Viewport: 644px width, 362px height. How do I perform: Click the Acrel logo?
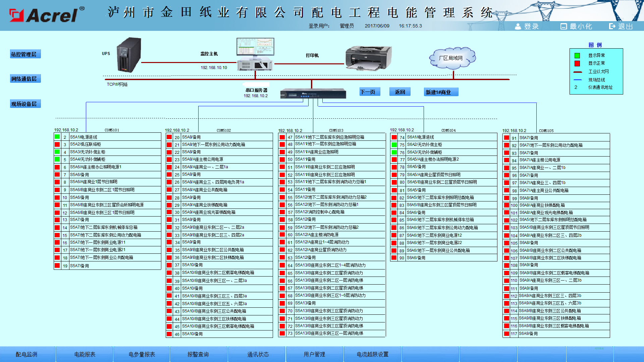(47, 14)
